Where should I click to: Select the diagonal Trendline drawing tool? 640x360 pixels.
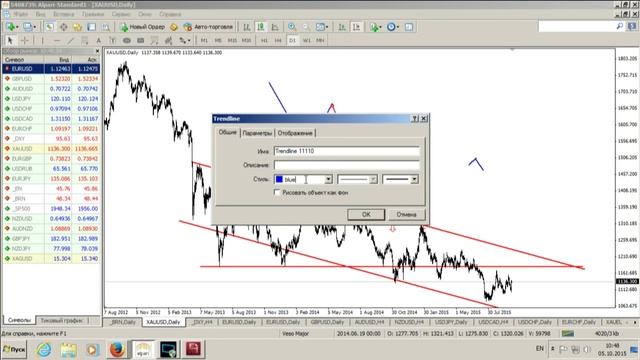pos(71,40)
